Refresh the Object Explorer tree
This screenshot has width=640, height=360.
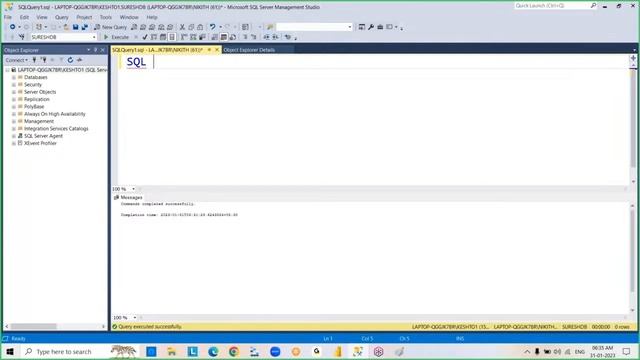(70, 60)
